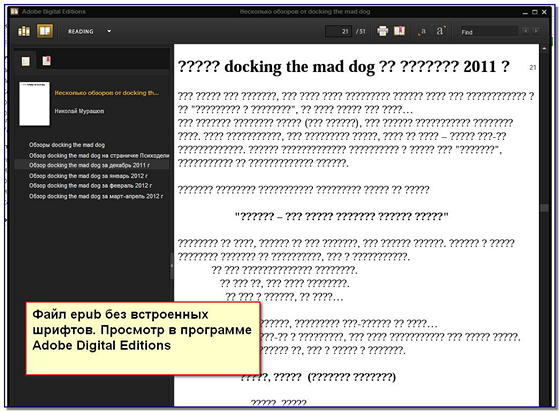The height and width of the screenshot is (412, 560).
Task: Open review for март-апрель 2012
Action: tap(96, 196)
